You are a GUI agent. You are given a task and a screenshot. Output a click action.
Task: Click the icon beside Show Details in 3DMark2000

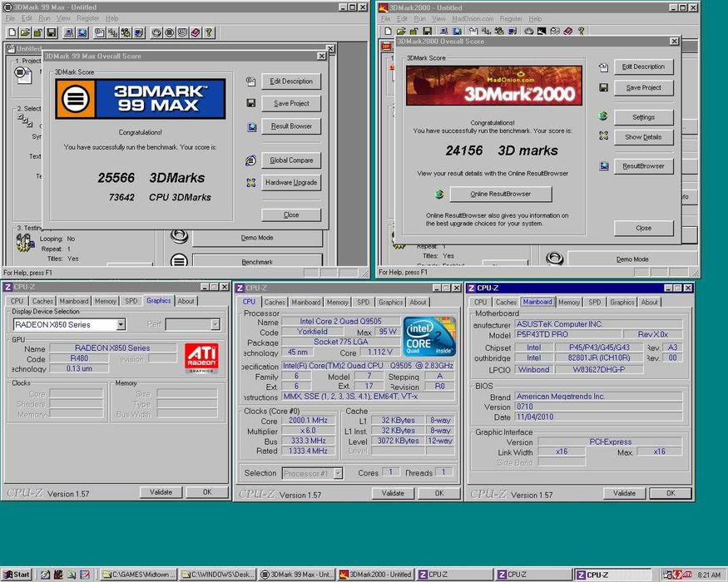point(603,136)
